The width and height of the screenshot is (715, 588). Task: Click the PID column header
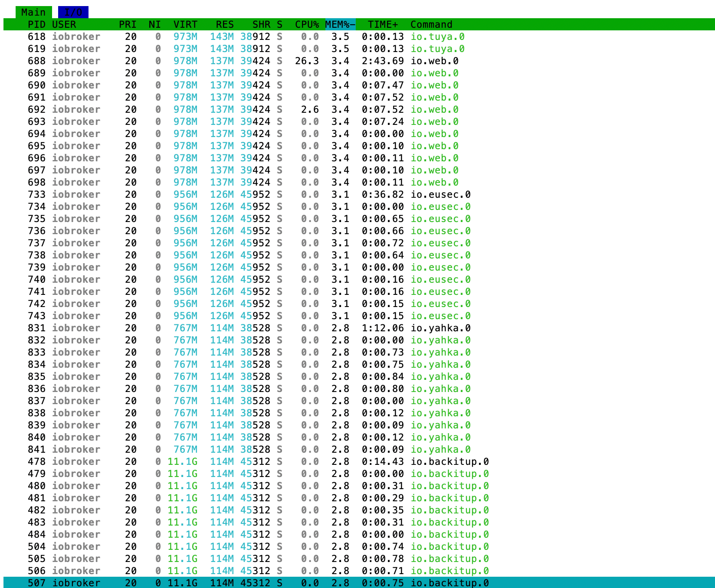coord(36,24)
